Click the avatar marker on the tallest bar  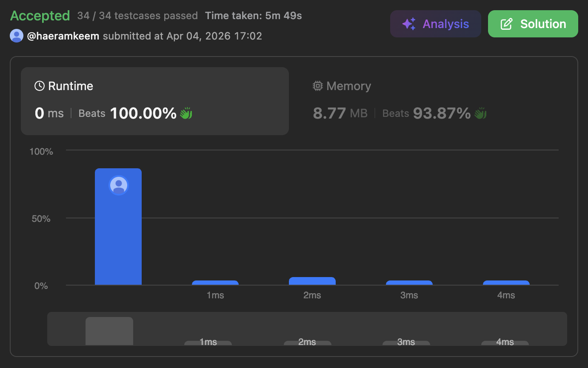coord(119,186)
